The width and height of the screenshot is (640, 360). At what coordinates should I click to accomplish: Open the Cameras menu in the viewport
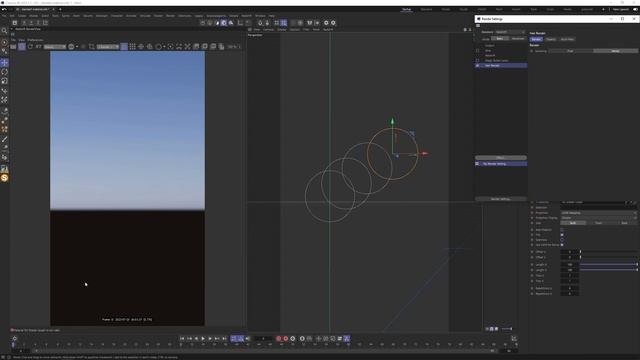268,29
